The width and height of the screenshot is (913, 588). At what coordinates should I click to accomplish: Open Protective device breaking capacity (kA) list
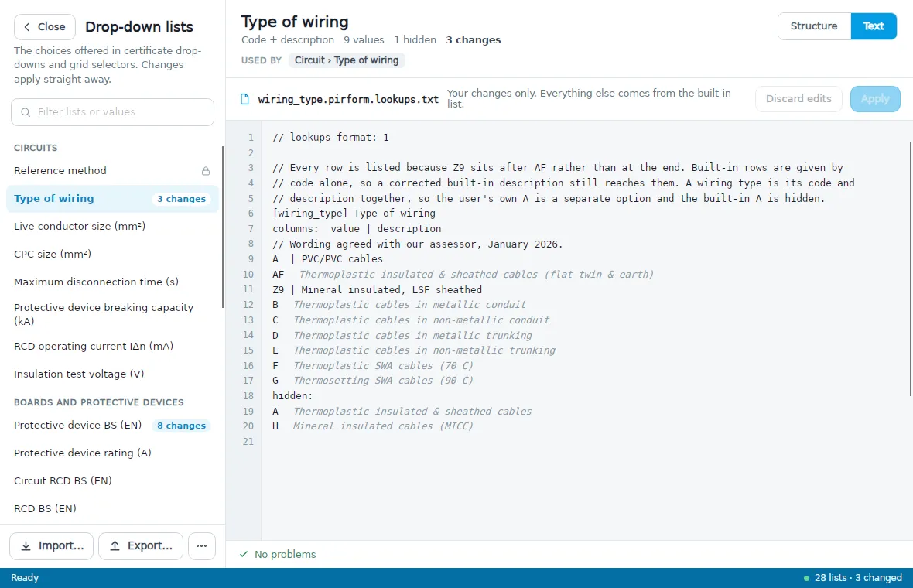pyautogui.click(x=112, y=314)
